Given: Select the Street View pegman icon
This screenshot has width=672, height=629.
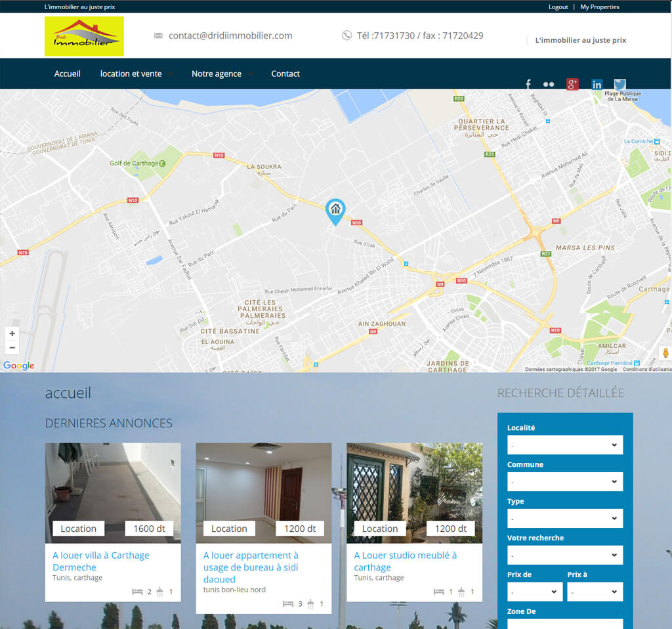Looking at the screenshot, I should click(665, 353).
